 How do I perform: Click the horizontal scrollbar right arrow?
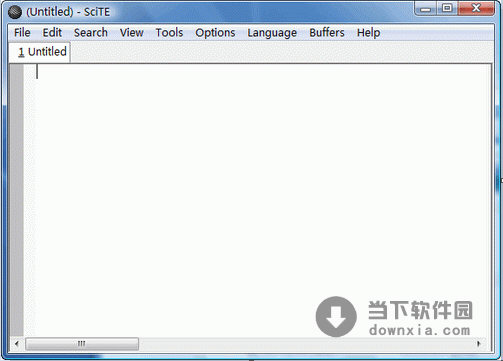tap(479, 343)
